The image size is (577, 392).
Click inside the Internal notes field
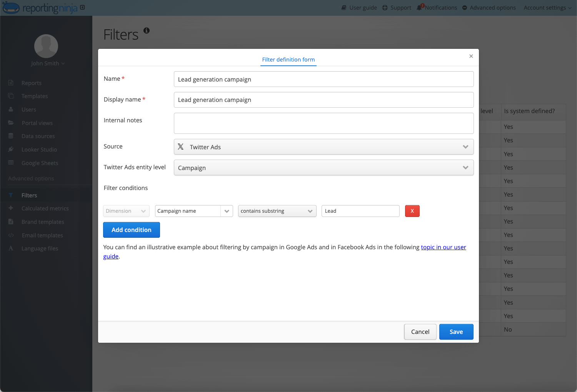[324, 123]
